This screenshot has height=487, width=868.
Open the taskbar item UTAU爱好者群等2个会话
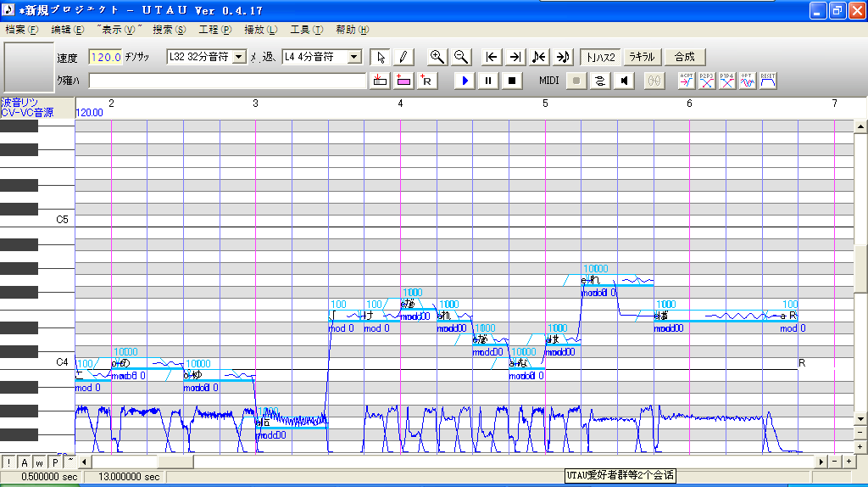point(620,475)
